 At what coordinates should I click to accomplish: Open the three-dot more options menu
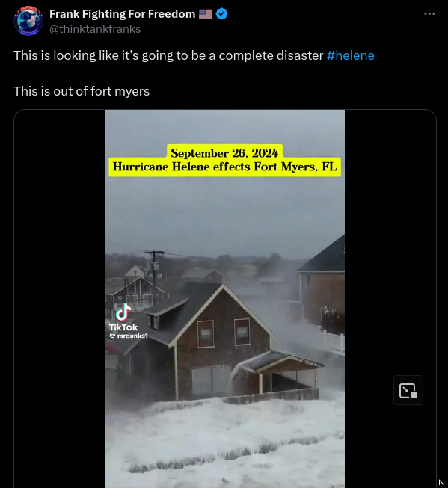click(x=429, y=13)
